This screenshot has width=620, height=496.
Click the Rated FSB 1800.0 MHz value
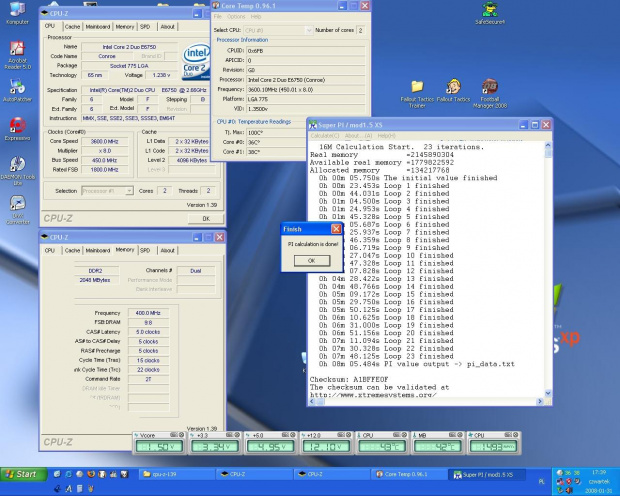tap(104, 170)
